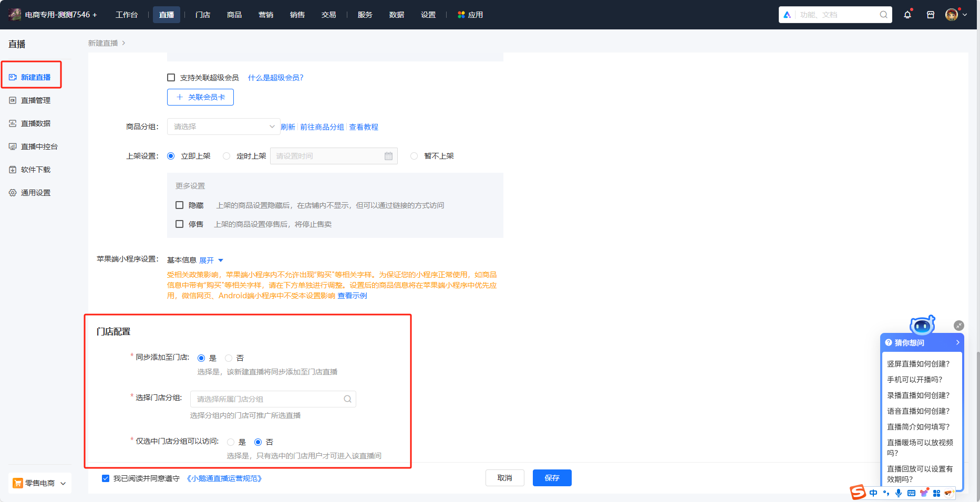
Task: Open the notification bell icon
Action: click(x=907, y=15)
